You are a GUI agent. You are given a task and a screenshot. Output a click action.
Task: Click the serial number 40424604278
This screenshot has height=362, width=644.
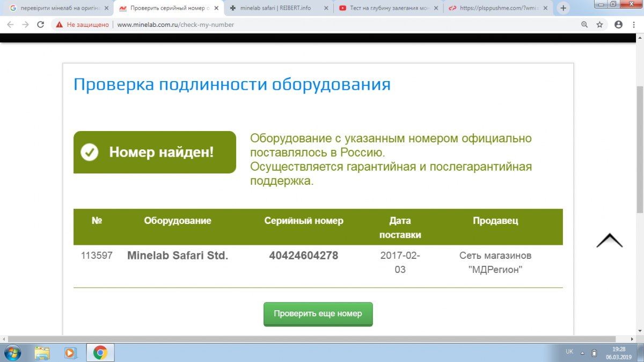[x=304, y=256]
